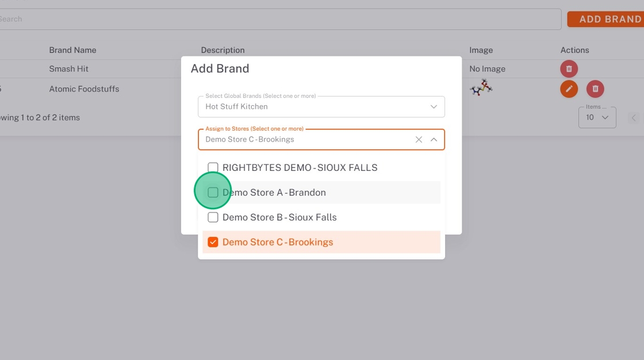Check Demo Store B - Sioux Falls checkbox

213,217
